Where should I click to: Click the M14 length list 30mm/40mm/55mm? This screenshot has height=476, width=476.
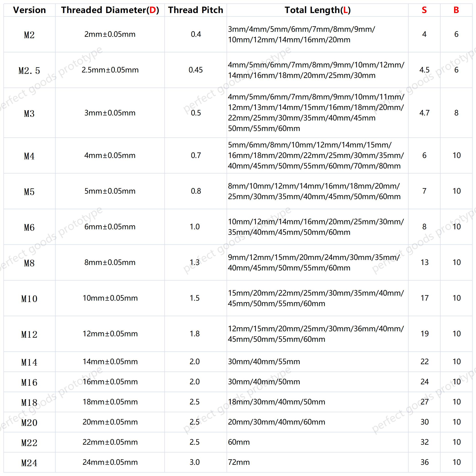264,362
